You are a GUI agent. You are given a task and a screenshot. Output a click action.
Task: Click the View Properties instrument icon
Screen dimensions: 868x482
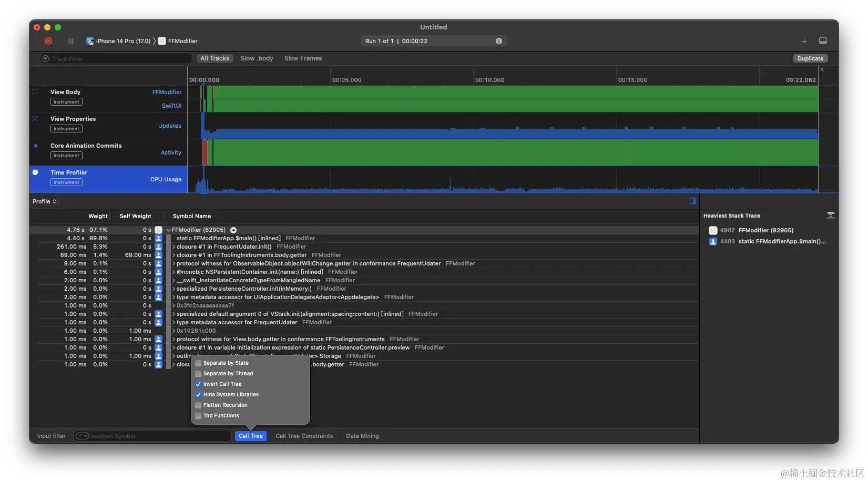pyautogui.click(x=35, y=119)
